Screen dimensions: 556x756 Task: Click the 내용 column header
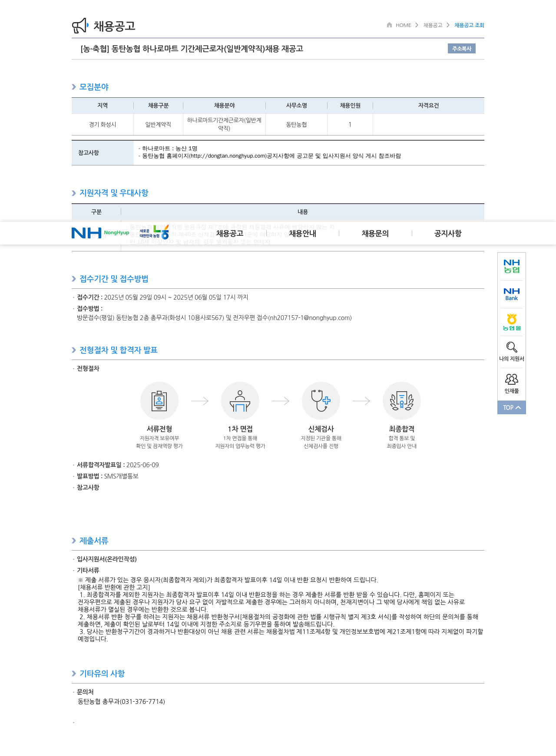(x=303, y=212)
